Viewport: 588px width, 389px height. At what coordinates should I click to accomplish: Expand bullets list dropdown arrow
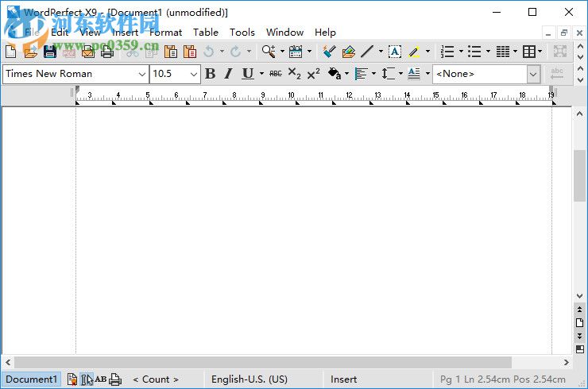pos(488,52)
